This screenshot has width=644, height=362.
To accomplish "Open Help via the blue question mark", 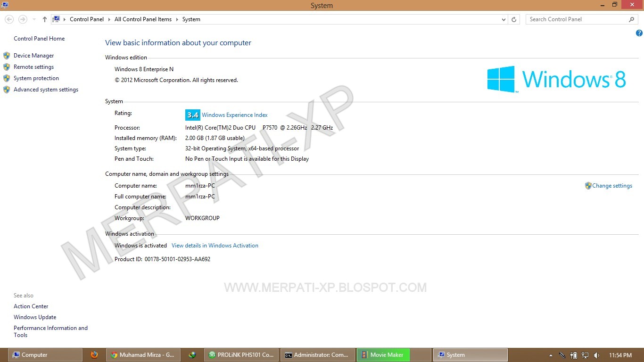I will (x=639, y=33).
